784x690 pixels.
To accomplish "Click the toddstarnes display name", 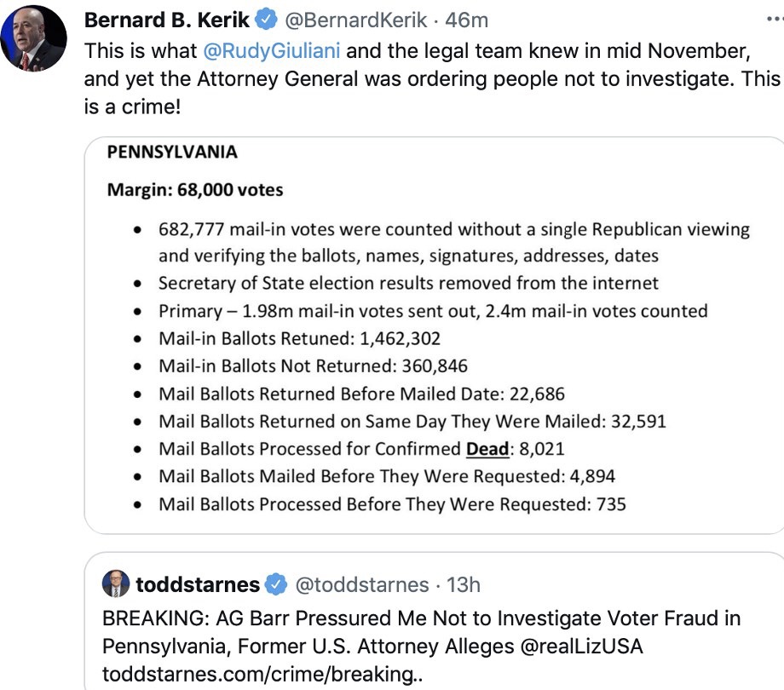I will tap(197, 585).
